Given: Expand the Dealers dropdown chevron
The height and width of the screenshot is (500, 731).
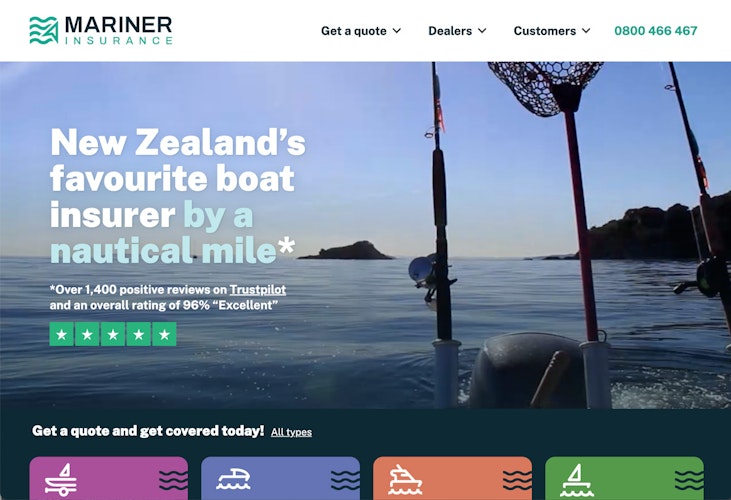Looking at the screenshot, I should point(483,31).
